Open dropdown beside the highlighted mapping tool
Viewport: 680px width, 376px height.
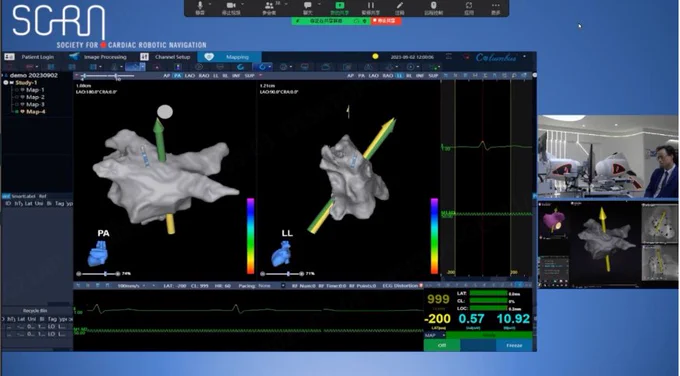tap(142, 67)
